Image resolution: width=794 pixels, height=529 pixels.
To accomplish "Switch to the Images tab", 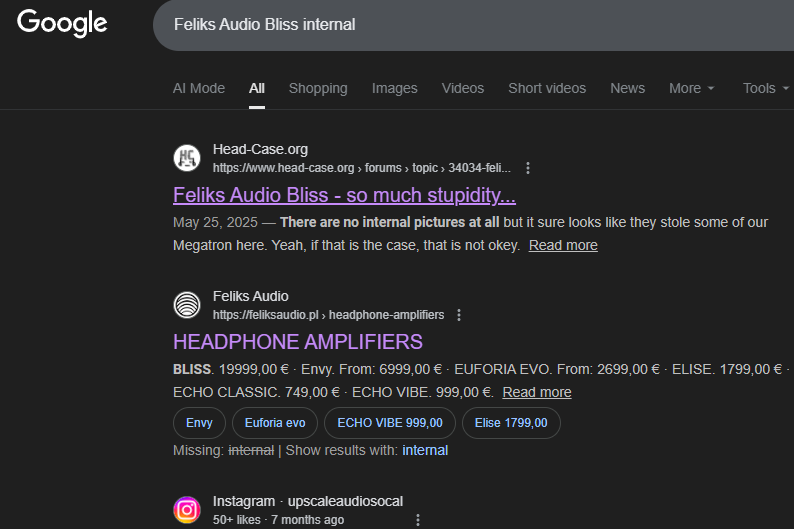I will tap(394, 88).
